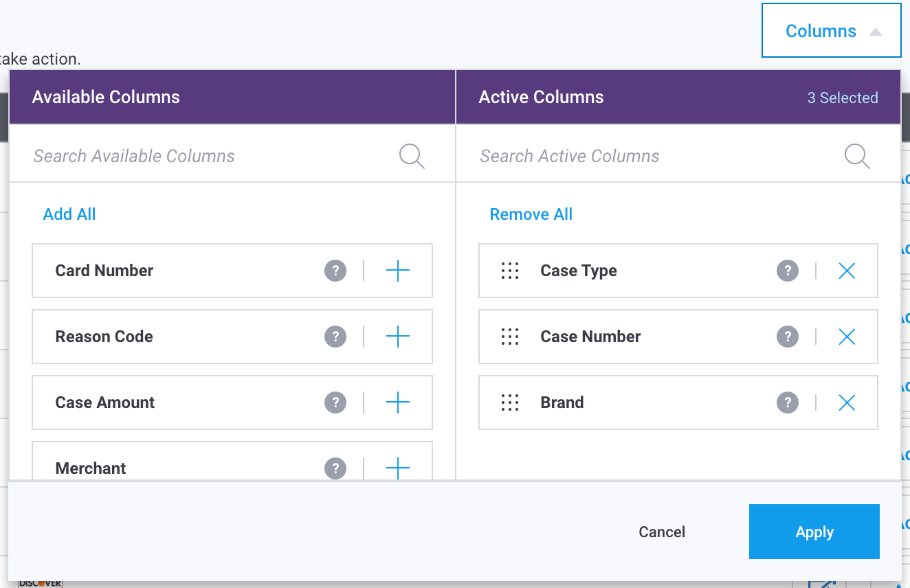Add All available columns
Image resolution: width=910 pixels, height=588 pixels.
point(69,214)
